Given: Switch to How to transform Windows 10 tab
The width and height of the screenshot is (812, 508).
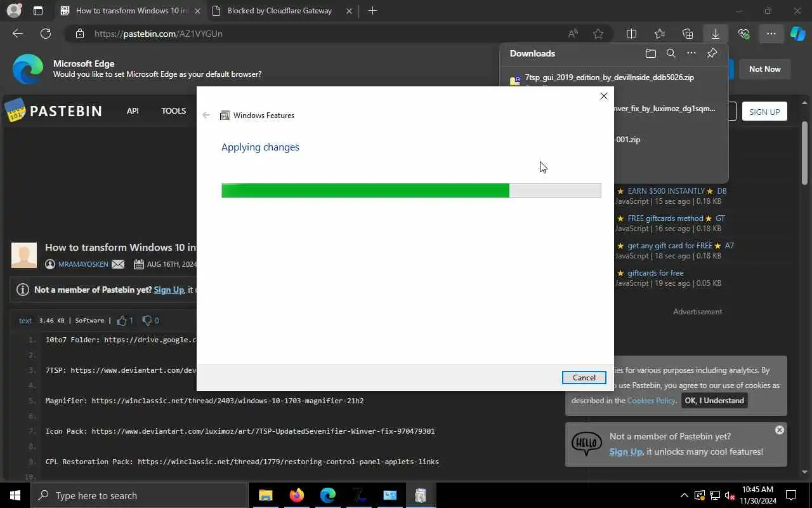Looking at the screenshot, I should point(130,11).
